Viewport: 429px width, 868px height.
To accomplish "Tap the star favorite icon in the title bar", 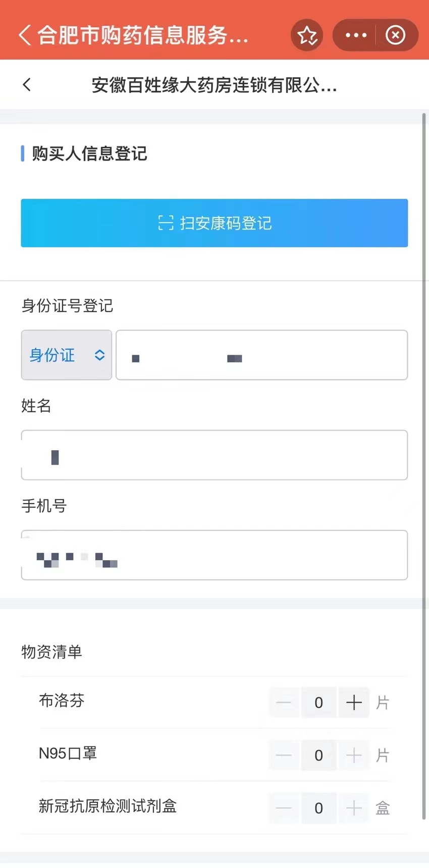I will tap(307, 35).
